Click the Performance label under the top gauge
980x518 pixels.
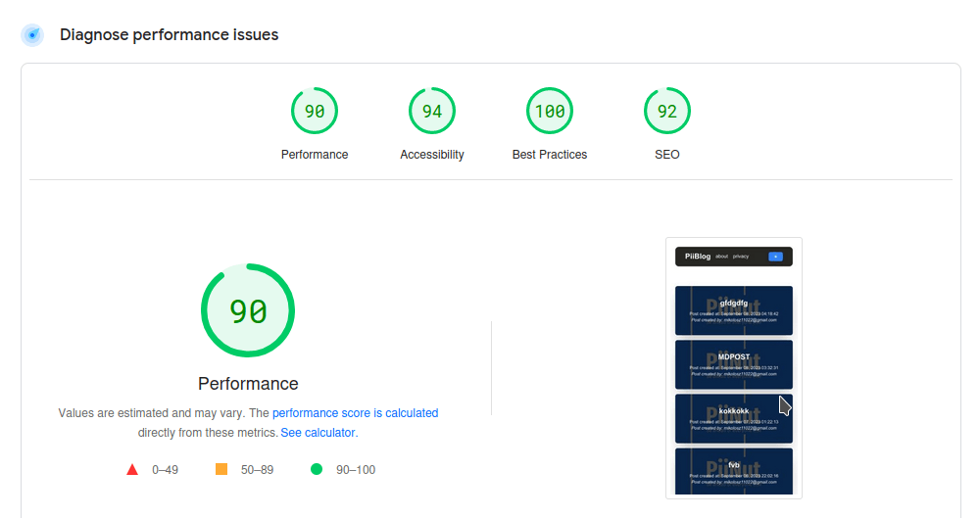point(315,155)
